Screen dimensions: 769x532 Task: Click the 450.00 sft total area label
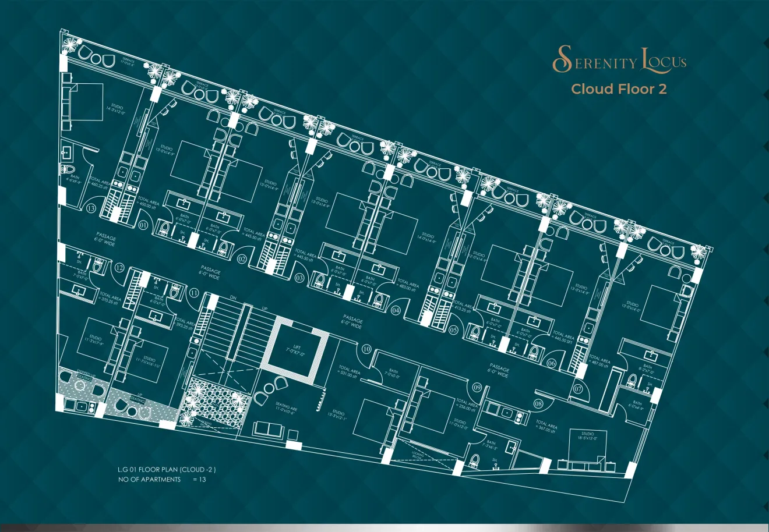tap(148, 202)
